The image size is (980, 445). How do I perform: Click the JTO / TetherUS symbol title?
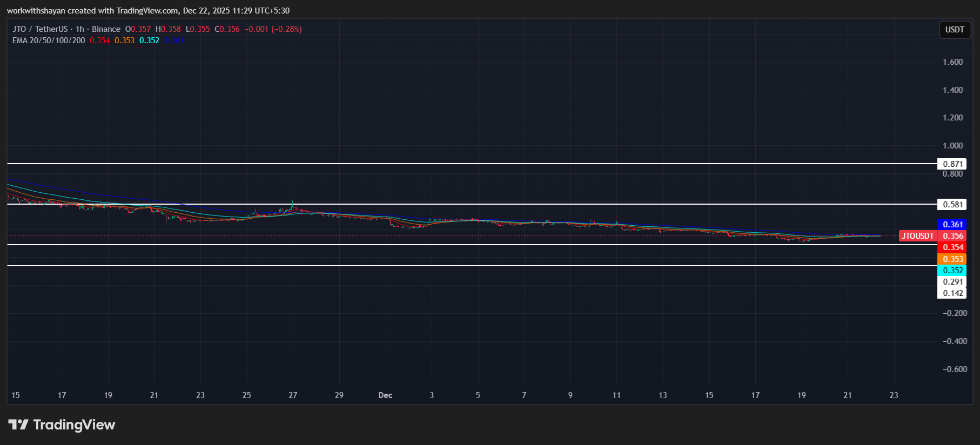tap(40, 29)
